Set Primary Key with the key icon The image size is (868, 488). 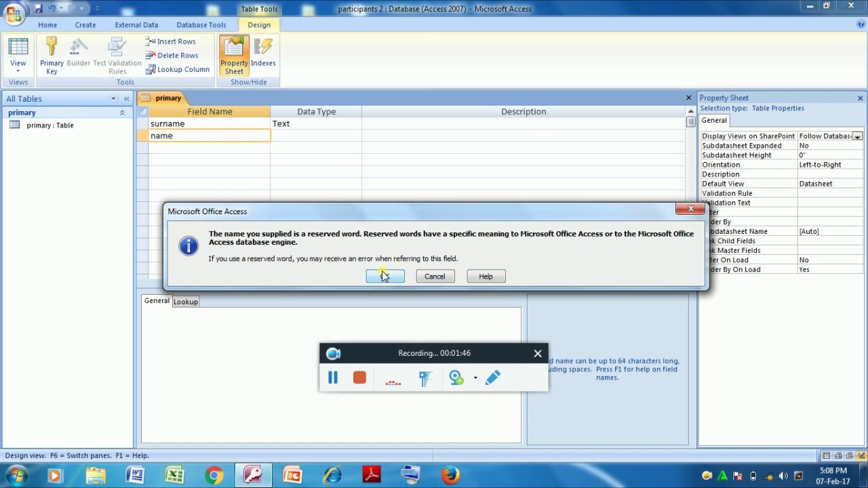click(x=52, y=56)
